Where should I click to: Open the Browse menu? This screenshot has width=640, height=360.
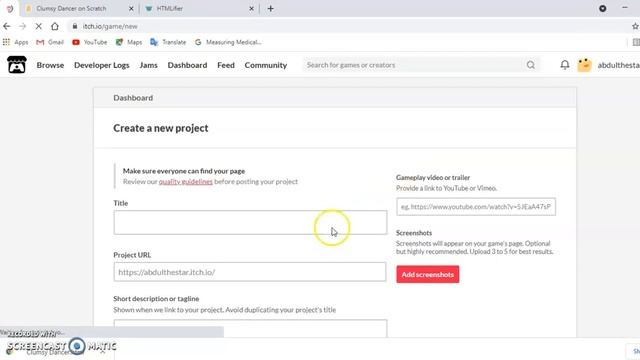(50, 65)
